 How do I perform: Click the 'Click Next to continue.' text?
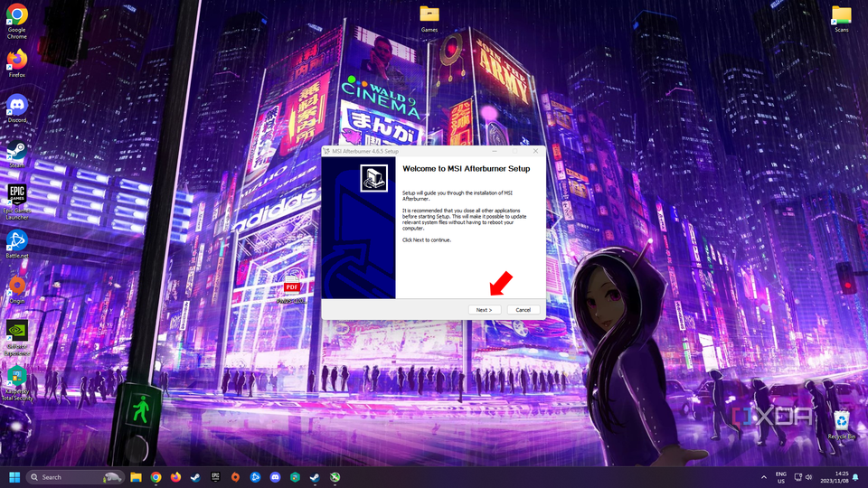coord(427,240)
